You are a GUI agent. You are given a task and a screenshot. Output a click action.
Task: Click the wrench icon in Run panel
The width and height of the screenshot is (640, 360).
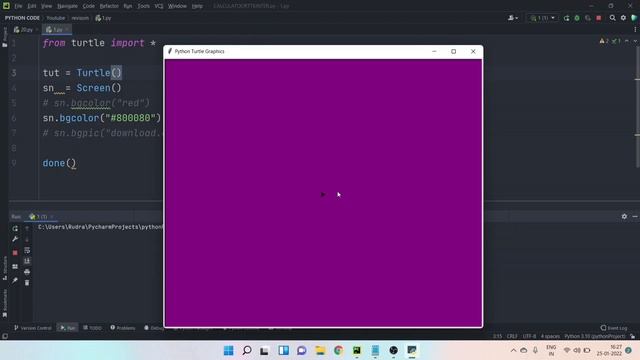point(15,239)
